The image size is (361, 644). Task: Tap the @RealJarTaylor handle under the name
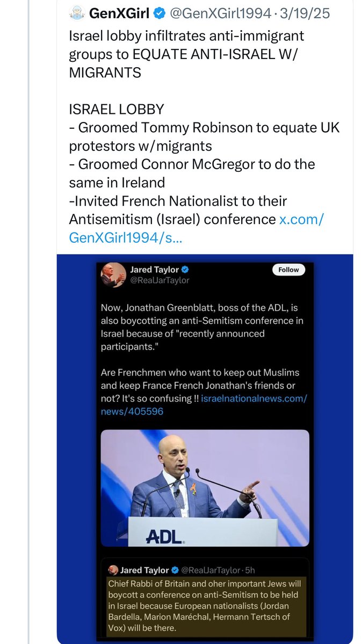pyautogui.click(x=160, y=280)
